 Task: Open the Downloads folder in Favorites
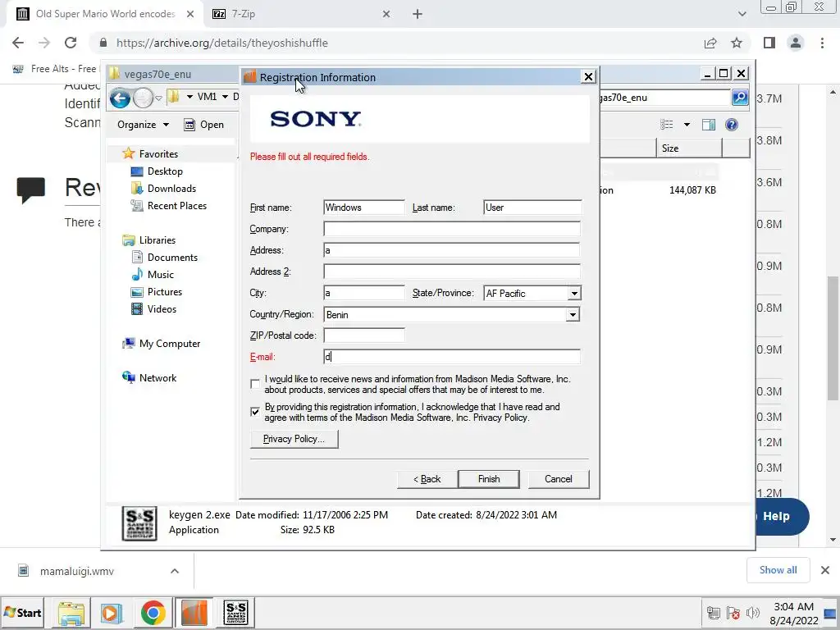pos(171,189)
